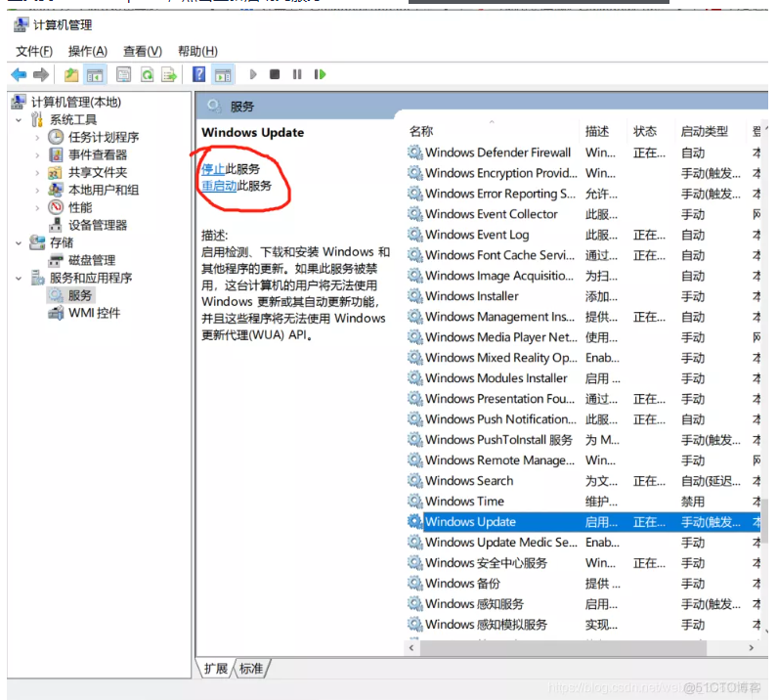Select Windows Event Log service
Viewport: 777px width, 700px height.
coord(583,235)
